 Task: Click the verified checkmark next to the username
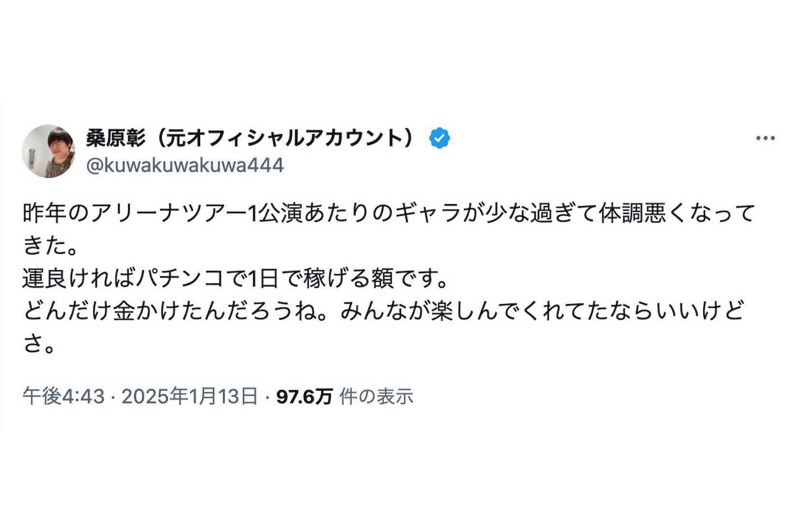tap(439, 137)
